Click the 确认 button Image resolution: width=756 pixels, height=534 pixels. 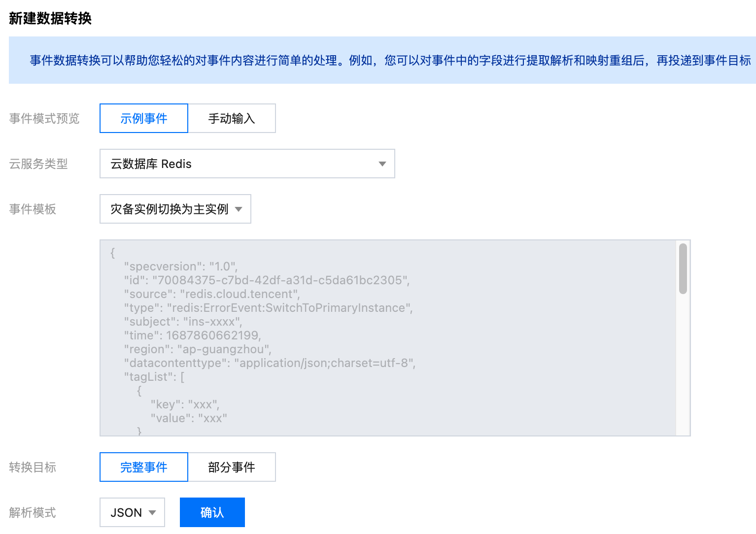coord(212,512)
